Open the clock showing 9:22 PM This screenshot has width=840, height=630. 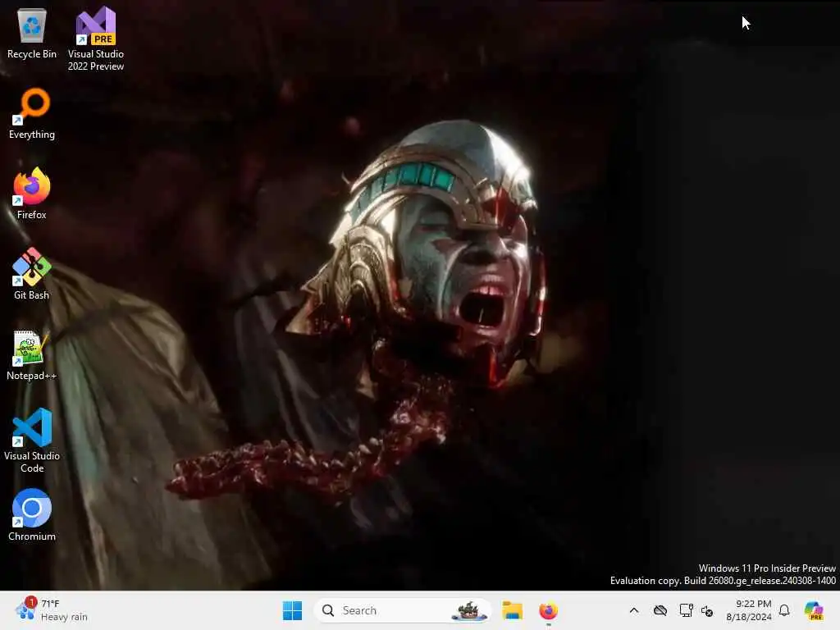pos(748,610)
